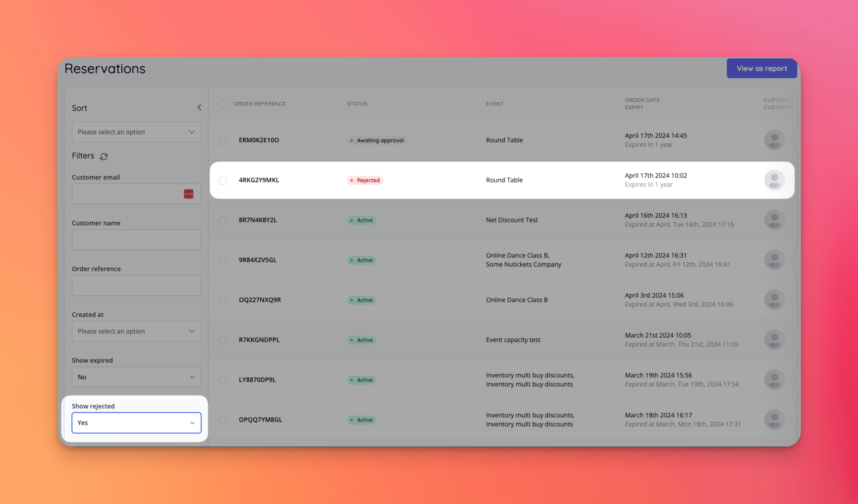Image resolution: width=858 pixels, height=504 pixels.
Task: Click the Order Reference column header
Action: [259, 104]
